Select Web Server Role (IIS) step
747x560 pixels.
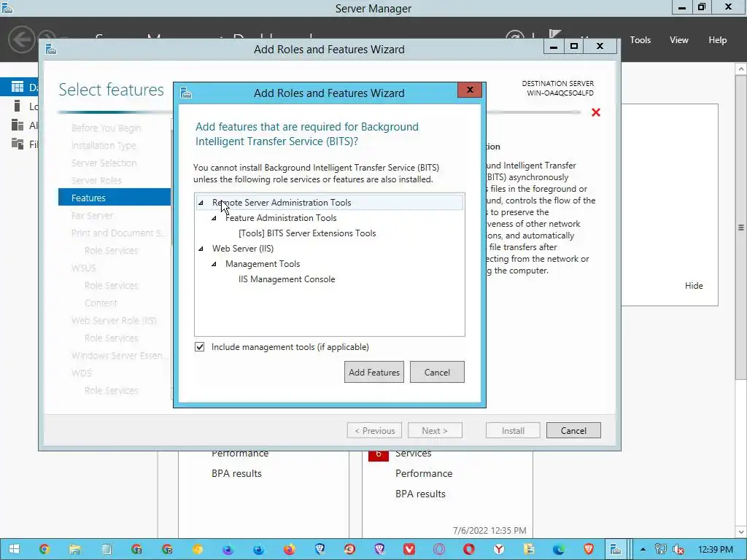[x=114, y=320]
